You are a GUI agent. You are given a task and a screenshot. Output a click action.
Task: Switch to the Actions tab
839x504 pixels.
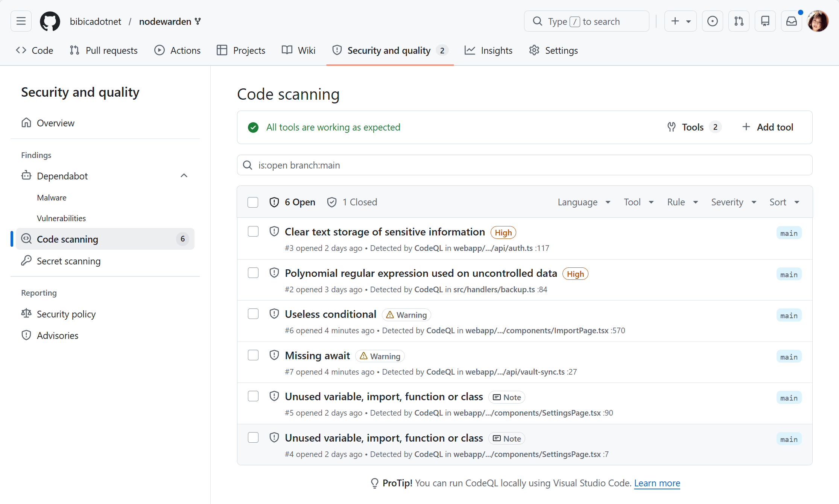178,50
